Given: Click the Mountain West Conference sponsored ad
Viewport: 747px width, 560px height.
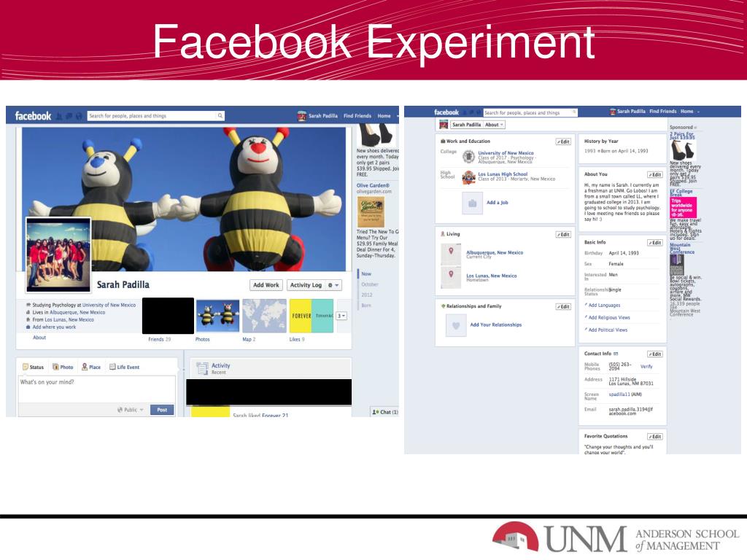Looking at the screenshot, I should [x=682, y=248].
